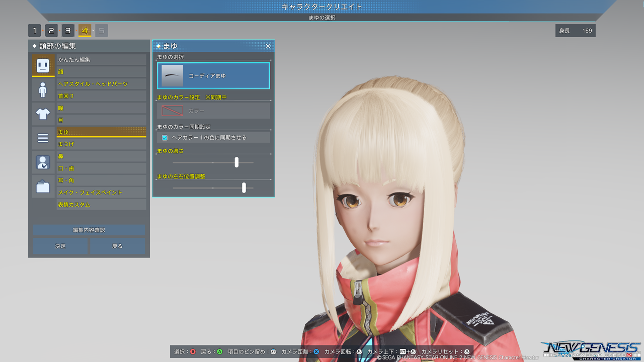Open the clothing T-shirt icon category
Image resolution: width=644 pixels, height=362 pixels.
pyautogui.click(x=43, y=114)
